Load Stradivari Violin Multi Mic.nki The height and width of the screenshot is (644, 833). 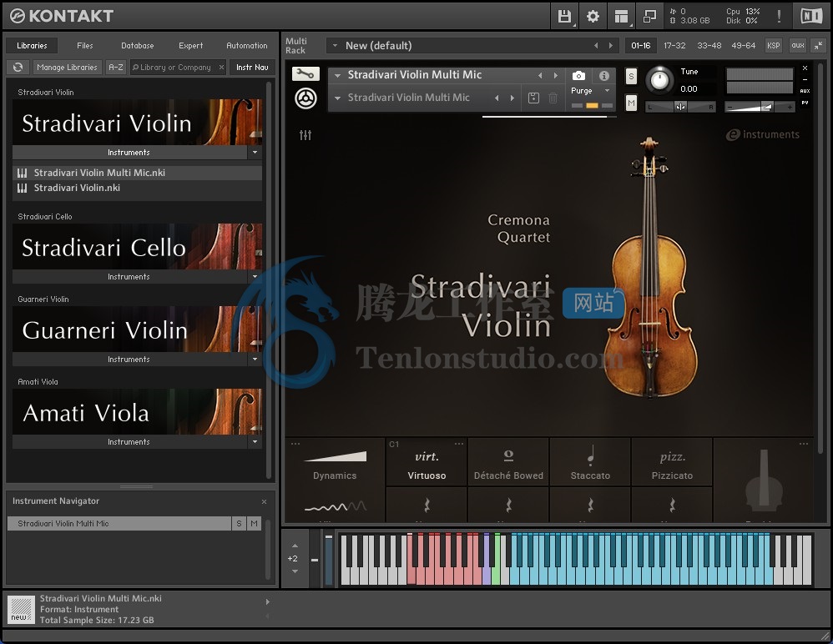point(138,173)
